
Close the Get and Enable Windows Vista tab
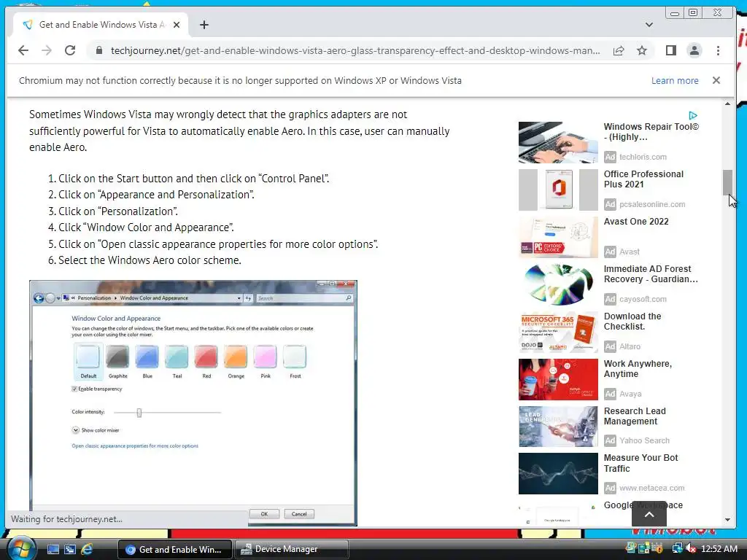pyautogui.click(x=177, y=25)
